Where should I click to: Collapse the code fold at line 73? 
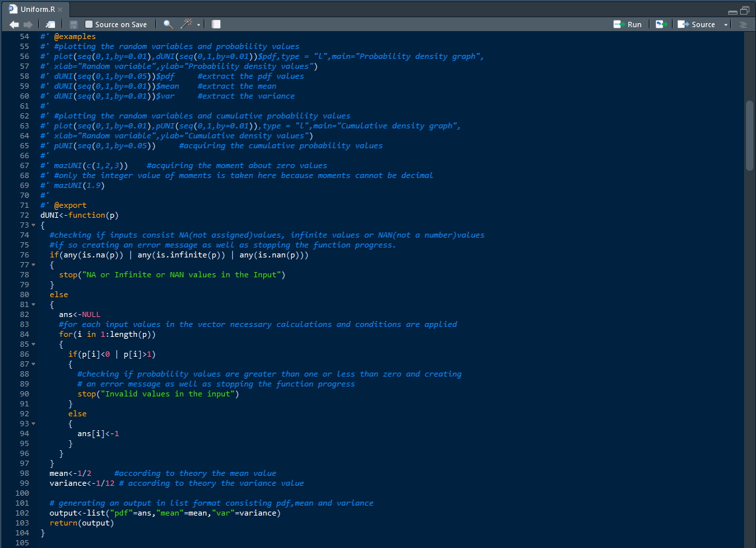(33, 225)
